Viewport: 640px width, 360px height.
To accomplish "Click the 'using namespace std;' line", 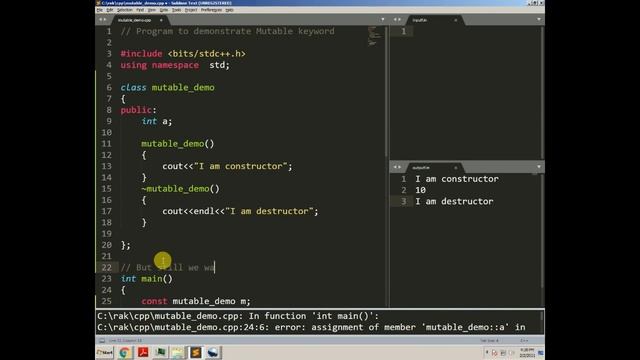I will 175,65.
